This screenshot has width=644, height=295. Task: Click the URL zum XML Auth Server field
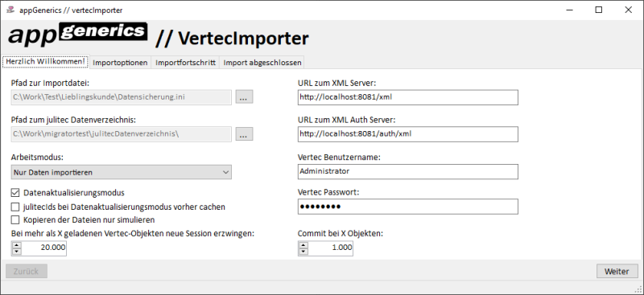click(x=408, y=133)
